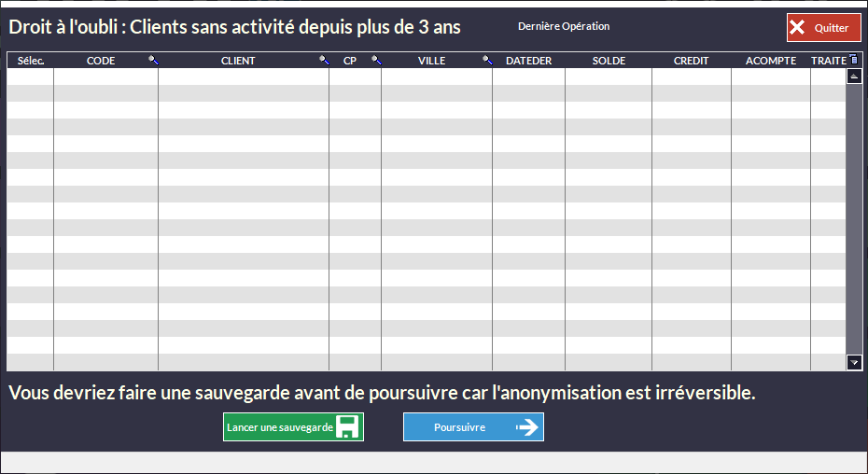
Task: Click the magnifier icon in CP column
Action: point(376,61)
